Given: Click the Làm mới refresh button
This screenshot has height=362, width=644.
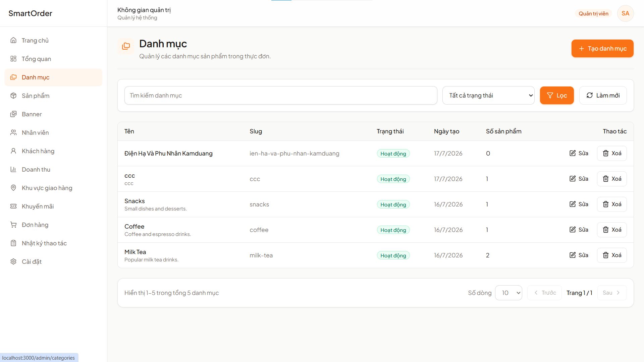Looking at the screenshot, I should (603, 96).
